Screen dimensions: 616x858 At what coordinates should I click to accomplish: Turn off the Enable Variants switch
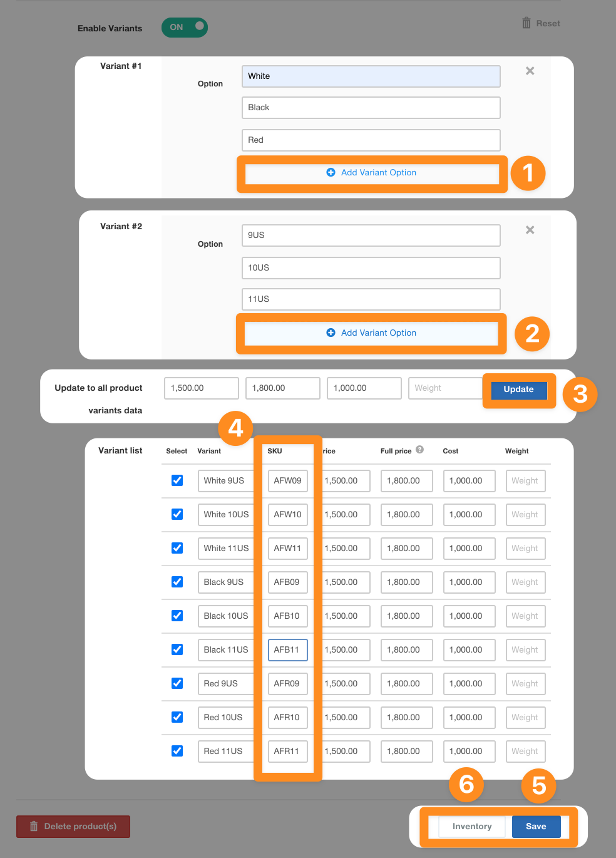(x=185, y=28)
